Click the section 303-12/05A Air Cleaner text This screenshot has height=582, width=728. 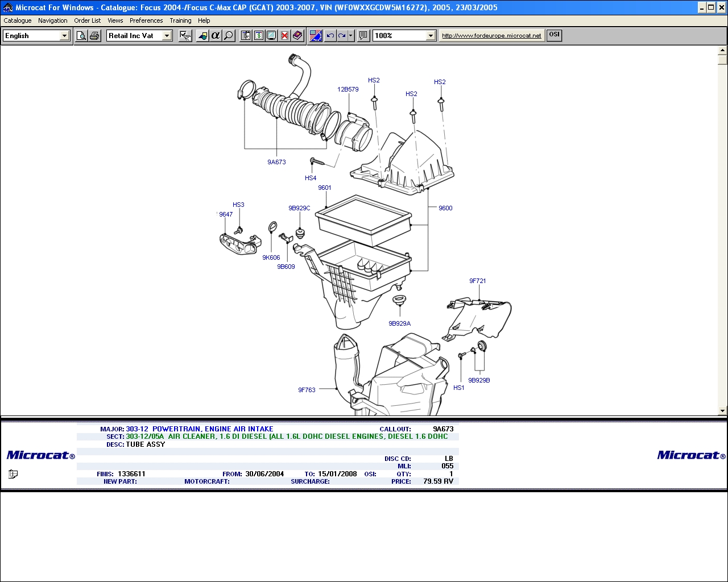coord(287,436)
